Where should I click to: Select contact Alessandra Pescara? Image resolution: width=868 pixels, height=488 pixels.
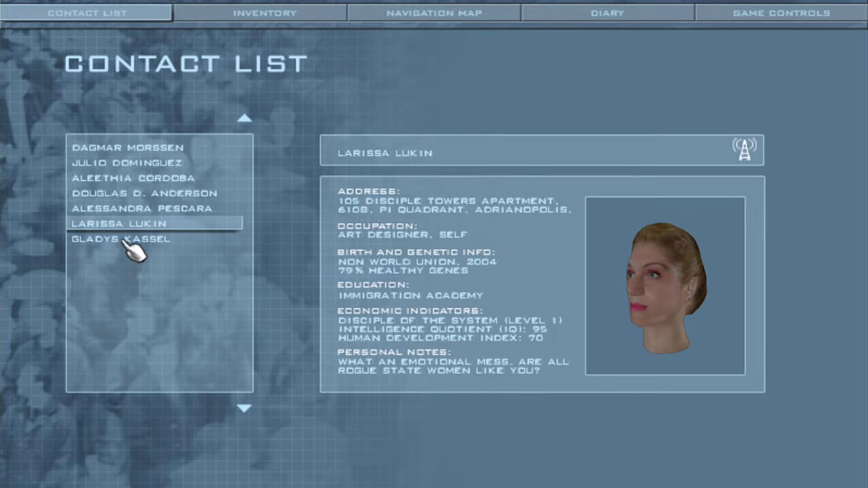(142, 208)
